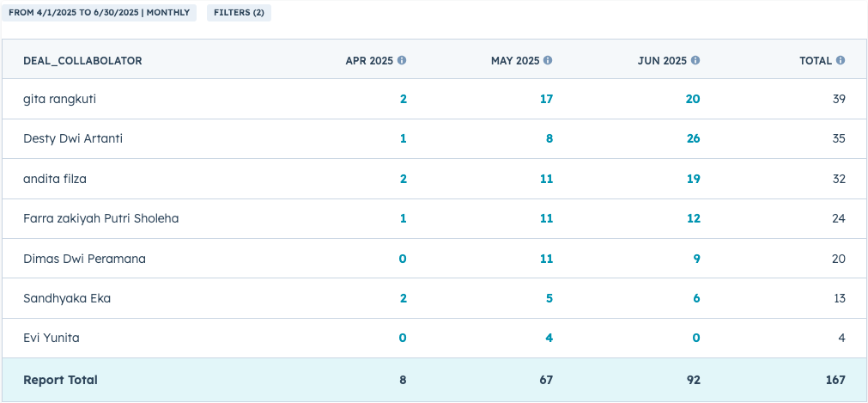Click info icon beside JUN 2025 header
The width and height of the screenshot is (868, 403).
pos(695,61)
